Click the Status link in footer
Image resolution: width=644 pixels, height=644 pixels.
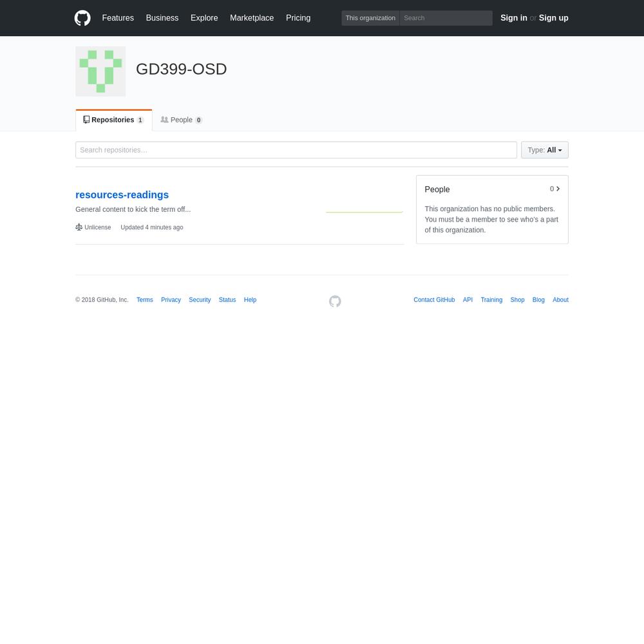pos(227,300)
